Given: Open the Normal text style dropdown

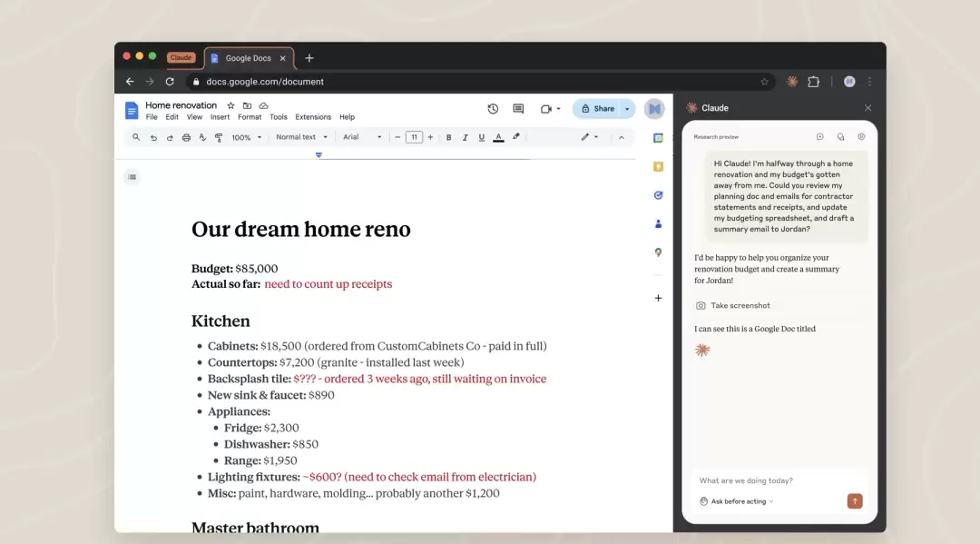Looking at the screenshot, I should 301,138.
